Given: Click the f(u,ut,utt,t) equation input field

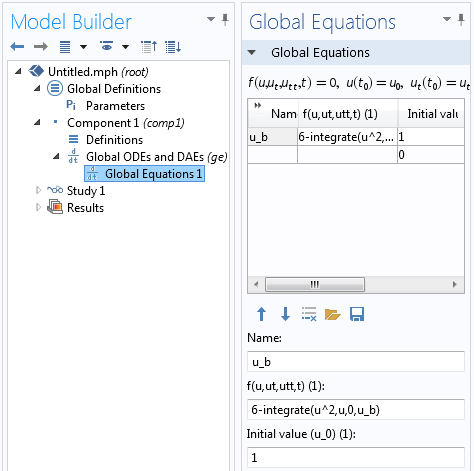Looking at the screenshot, I should point(356,410).
